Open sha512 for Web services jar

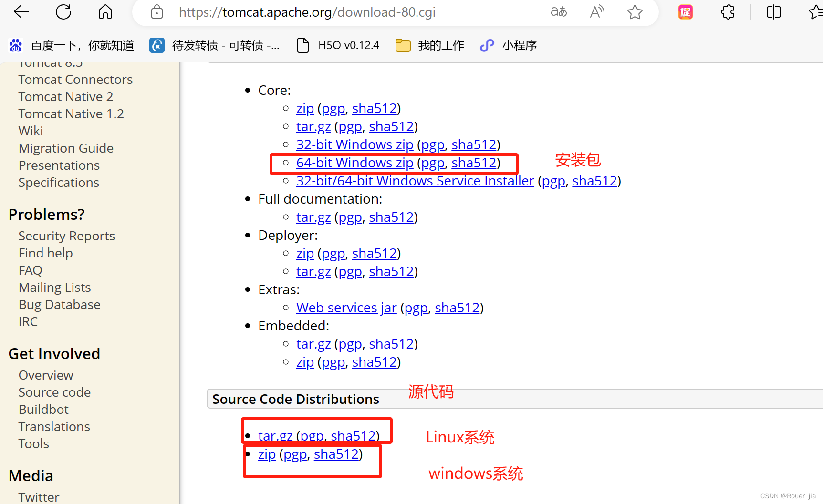point(457,308)
